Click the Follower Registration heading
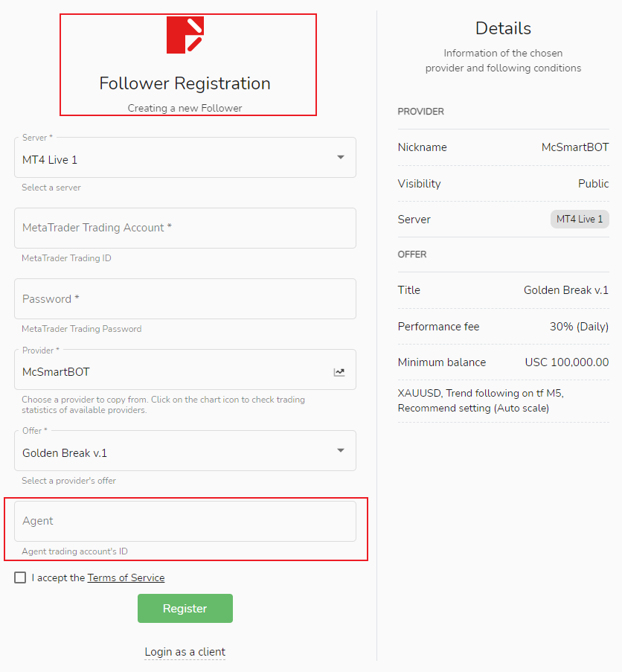The height and width of the screenshot is (672, 622). [185, 83]
